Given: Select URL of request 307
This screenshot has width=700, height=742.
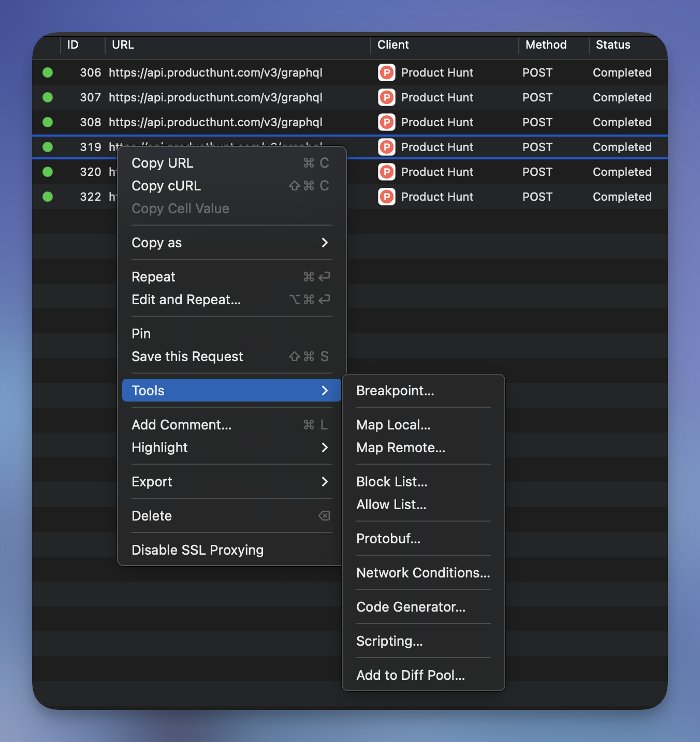Looking at the screenshot, I should tap(215, 97).
